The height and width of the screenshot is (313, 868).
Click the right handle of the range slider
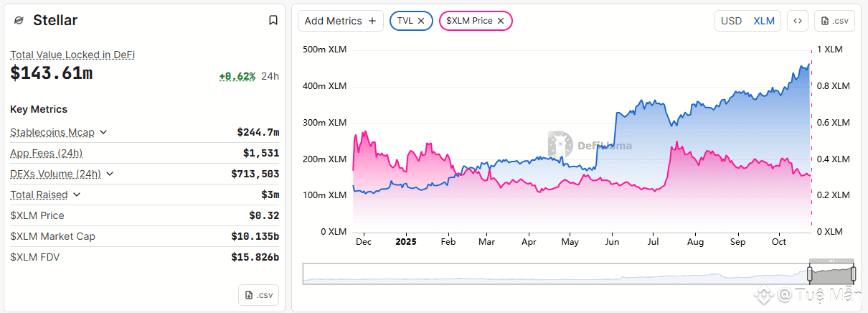tap(854, 274)
